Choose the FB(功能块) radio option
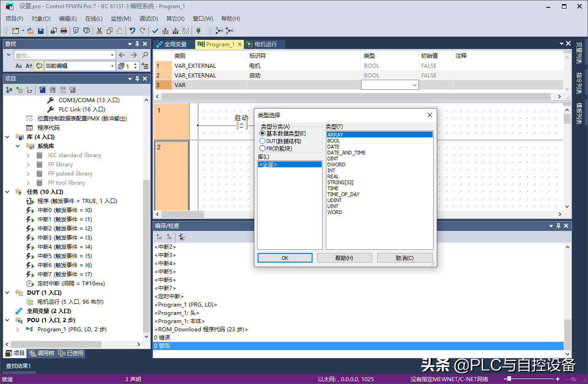The height and width of the screenshot is (384, 588). click(263, 148)
